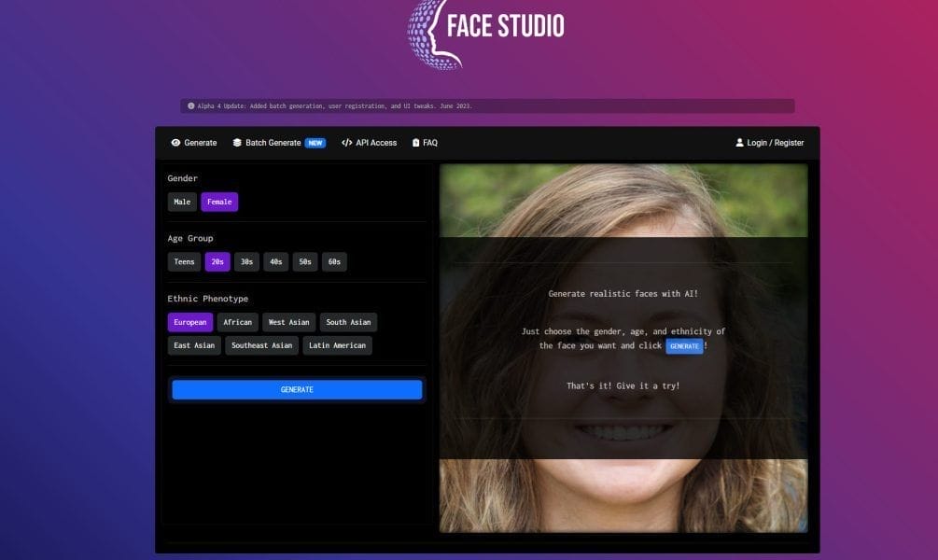This screenshot has height=560, width=938.
Task: Click the blue GENERATE button
Action: point(296,389)
